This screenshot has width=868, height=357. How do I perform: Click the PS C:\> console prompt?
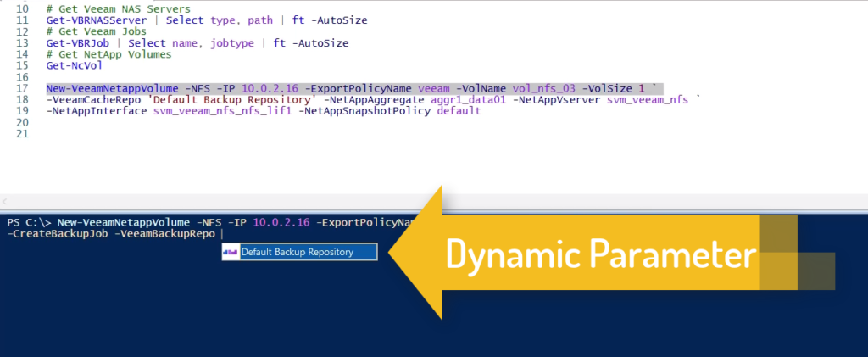point(29,221)
